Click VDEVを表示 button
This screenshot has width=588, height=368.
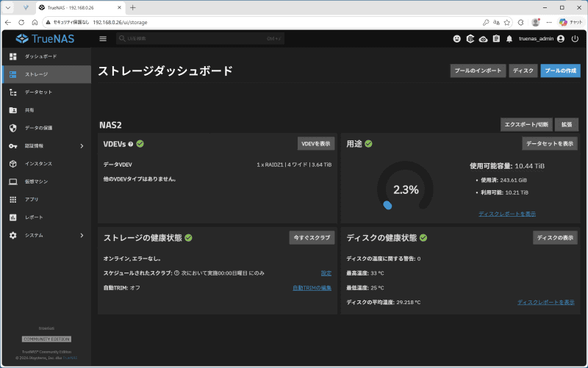(316, 143)
